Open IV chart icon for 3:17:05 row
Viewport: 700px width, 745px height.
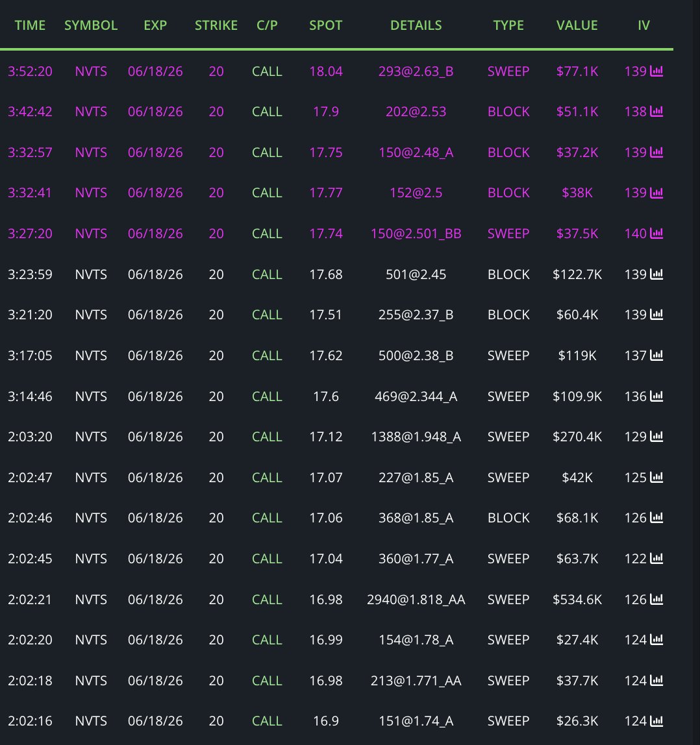(656, 356)
